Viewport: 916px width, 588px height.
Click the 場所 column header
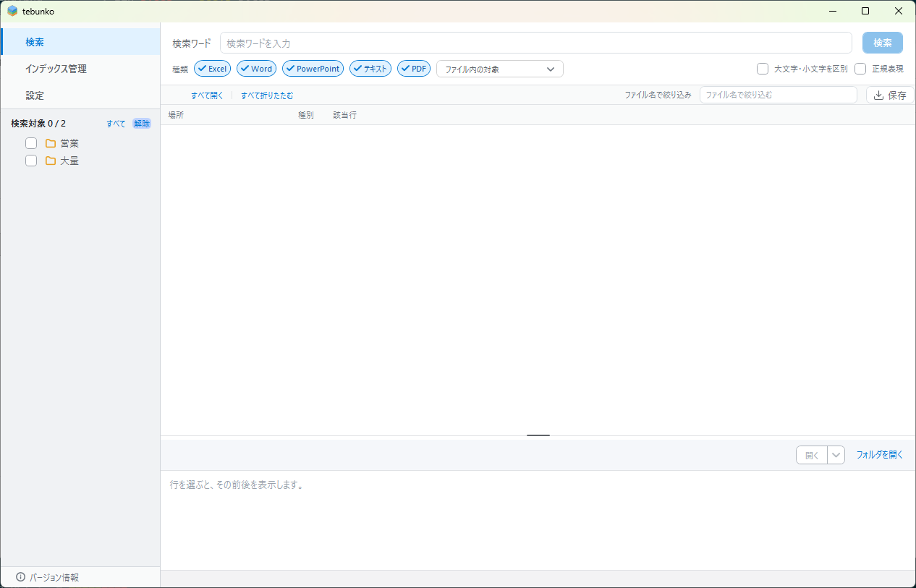pyautogui.click(x=176, y=115)
